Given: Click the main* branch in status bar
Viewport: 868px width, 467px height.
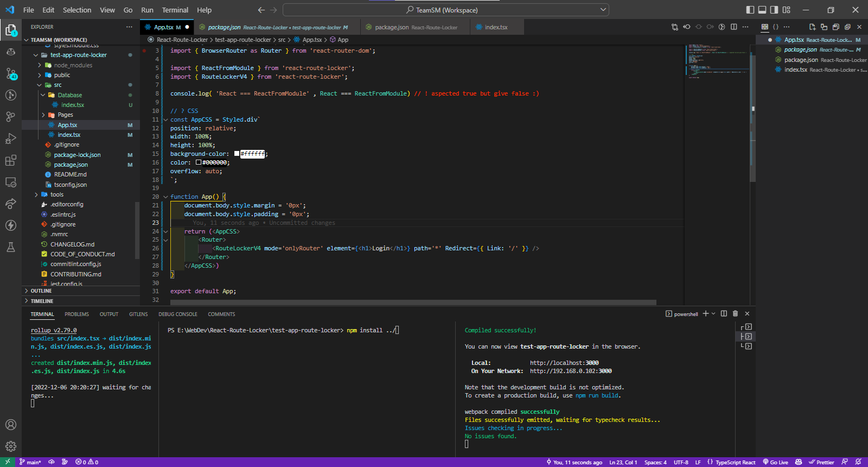Looking at the screenshot, I should tap(30, 462).
